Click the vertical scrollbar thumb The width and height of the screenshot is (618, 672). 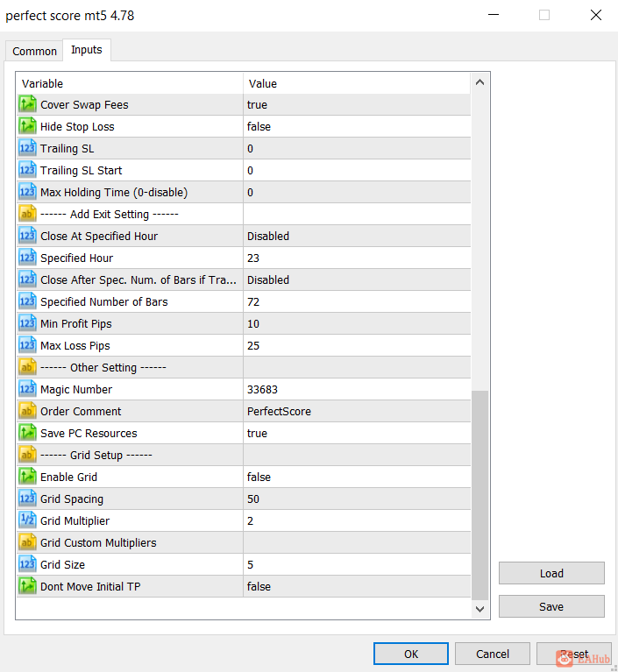click(479, 495)
